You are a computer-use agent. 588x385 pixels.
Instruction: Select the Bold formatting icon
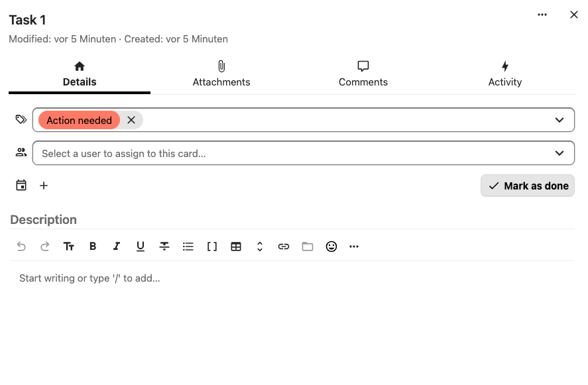click(x=93, y=246)
